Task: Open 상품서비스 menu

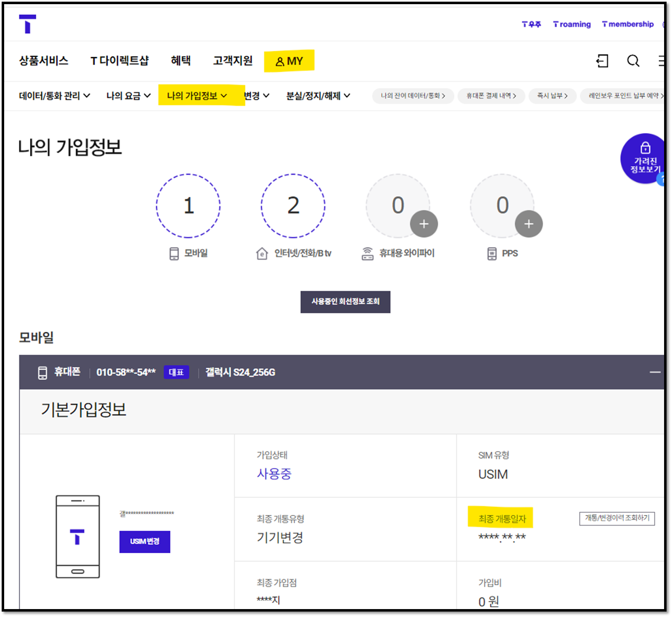Action: coord(44,61)
